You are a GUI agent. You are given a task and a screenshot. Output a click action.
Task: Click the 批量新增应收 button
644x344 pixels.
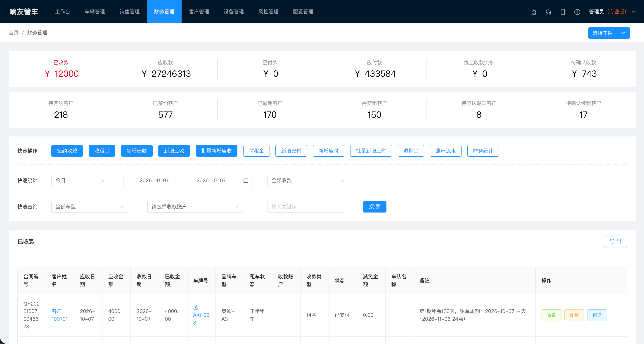(216, 151)
